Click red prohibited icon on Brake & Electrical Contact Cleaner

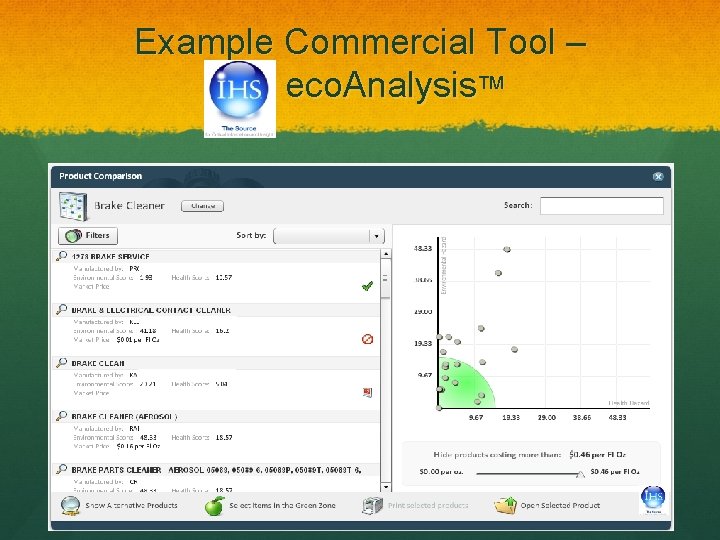coord(367,339)
